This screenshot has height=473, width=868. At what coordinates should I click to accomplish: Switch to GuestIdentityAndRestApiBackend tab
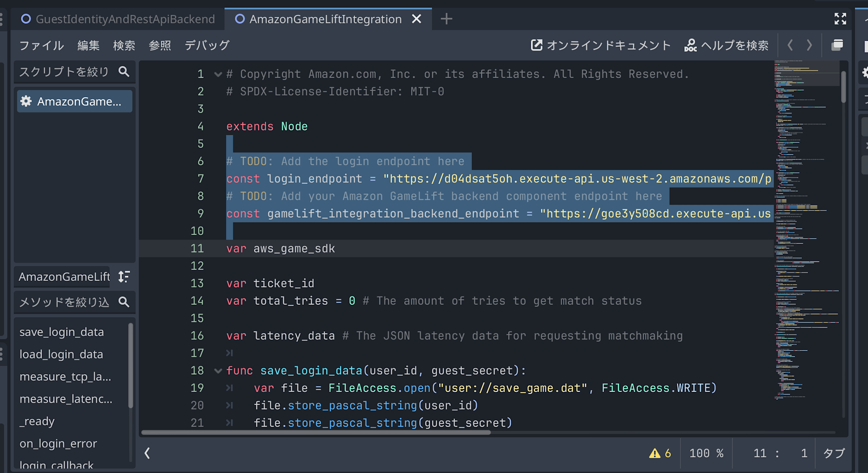tap(118, 19)
